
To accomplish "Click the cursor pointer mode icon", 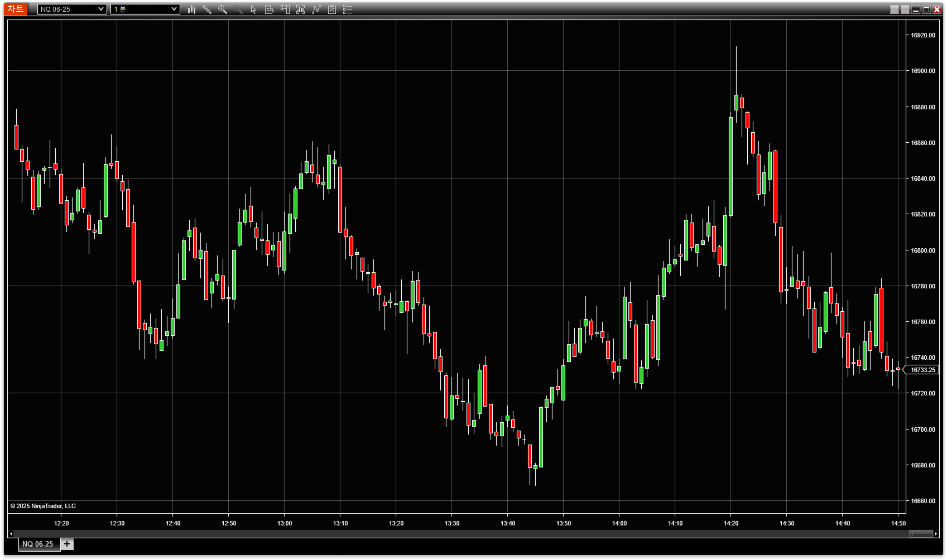I will (253, 9).
